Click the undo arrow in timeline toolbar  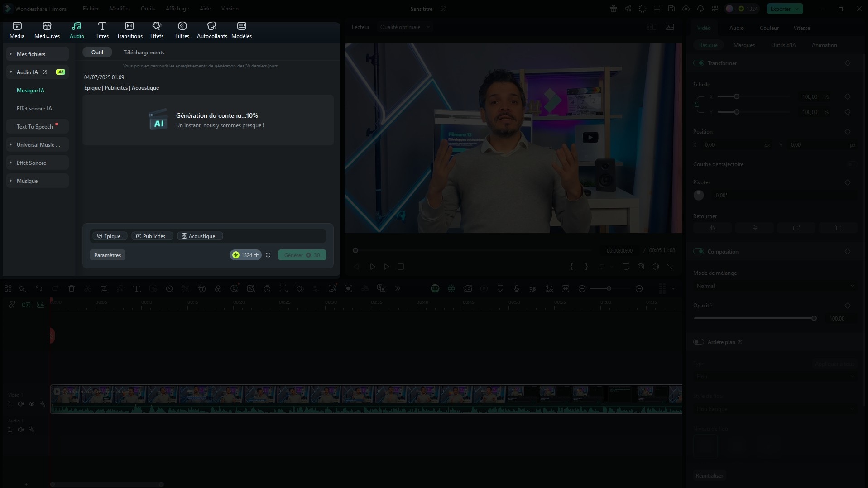pyautogui.click(x=39, y=288)
